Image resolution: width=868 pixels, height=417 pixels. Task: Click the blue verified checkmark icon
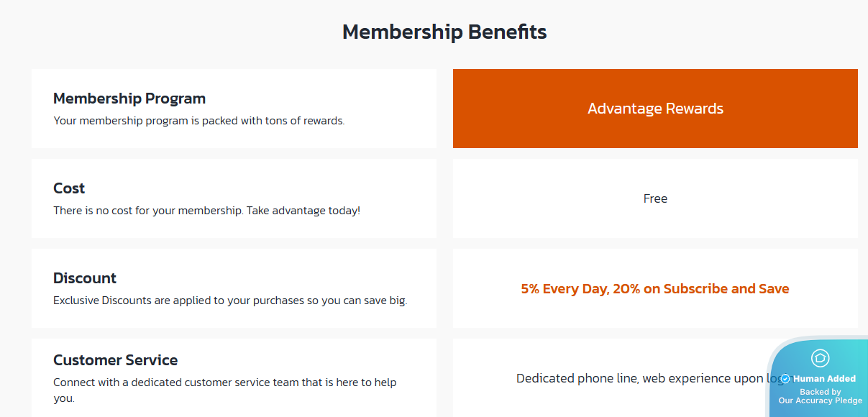785,379
